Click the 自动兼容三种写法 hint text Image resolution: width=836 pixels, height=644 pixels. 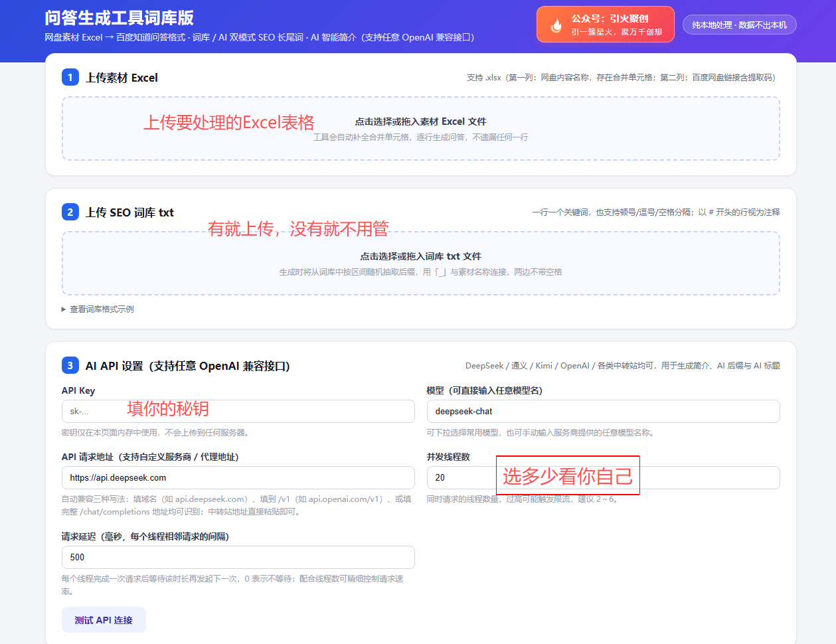click(x=236, y=505)
